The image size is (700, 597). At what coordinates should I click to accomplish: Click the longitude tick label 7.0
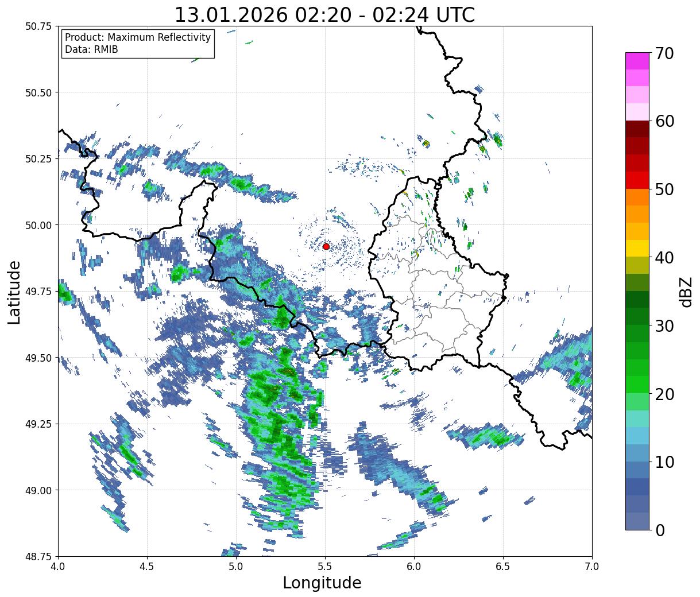(592, 567)
